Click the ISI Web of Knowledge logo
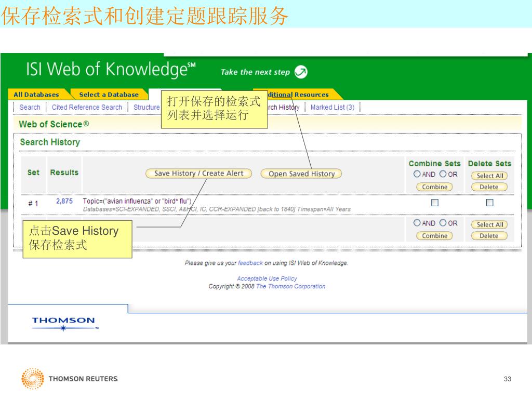 tap(111, 70)
